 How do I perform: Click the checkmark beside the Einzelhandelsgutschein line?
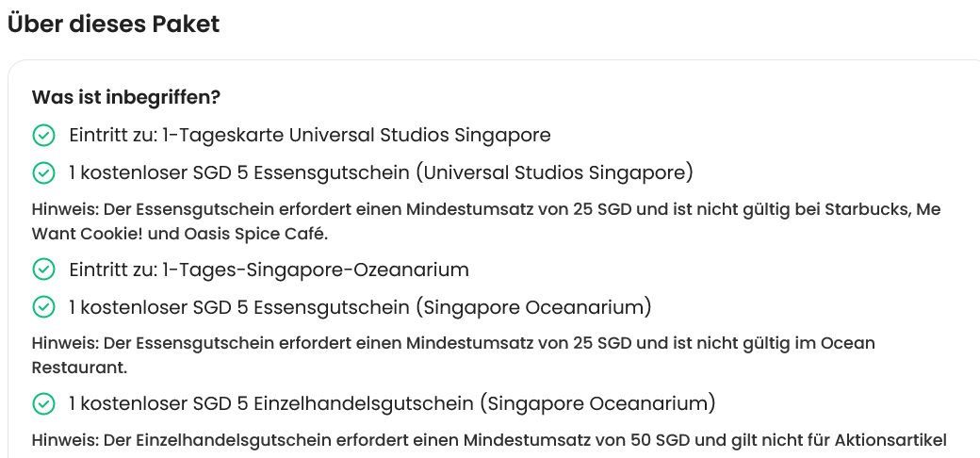pos(43,404)
